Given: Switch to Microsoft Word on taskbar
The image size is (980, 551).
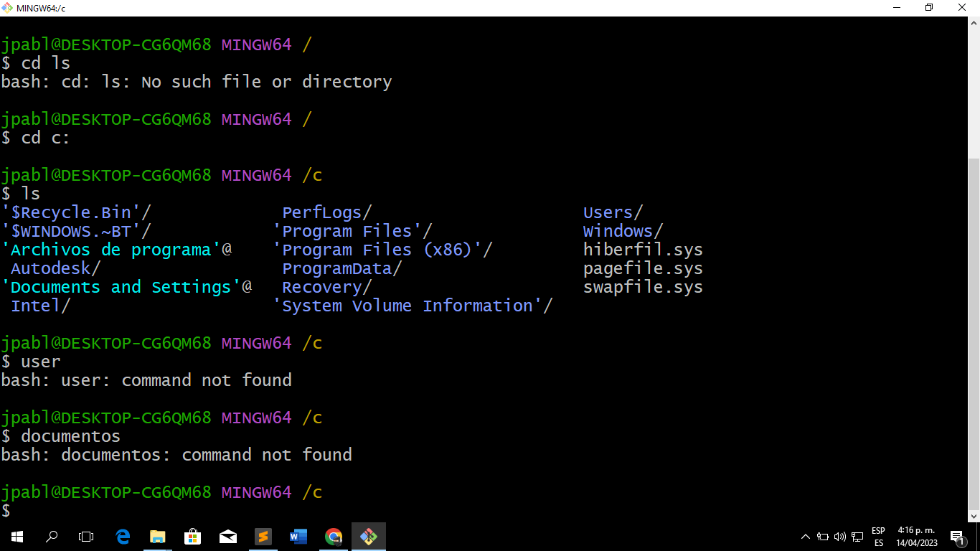Looking at the screenshot, I should click(x=298, y=536).
